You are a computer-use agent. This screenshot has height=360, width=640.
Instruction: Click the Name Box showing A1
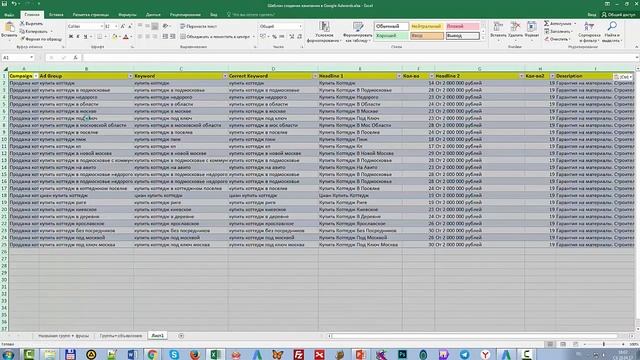coord(18,58)
